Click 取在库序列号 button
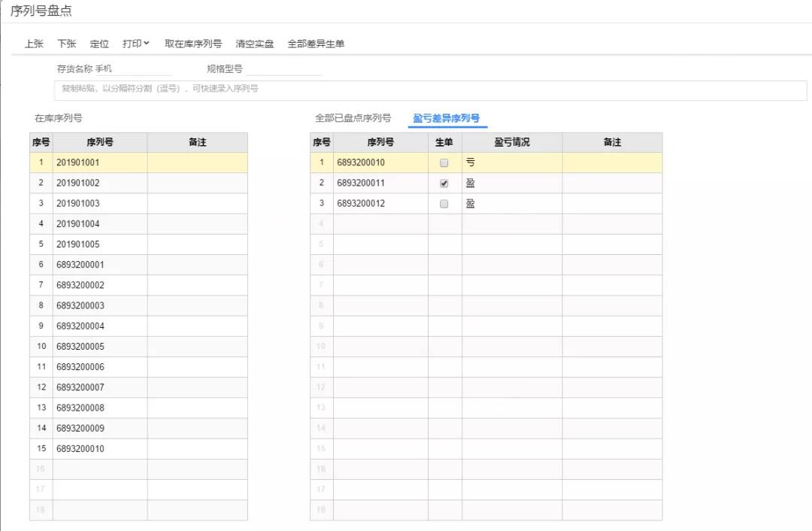812x531 pixels. tap(193, 44)
